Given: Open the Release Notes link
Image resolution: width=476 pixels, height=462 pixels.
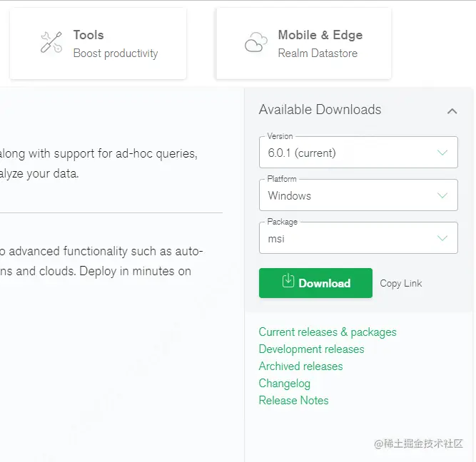Looking at the screenshot, I should coord(293,401).
